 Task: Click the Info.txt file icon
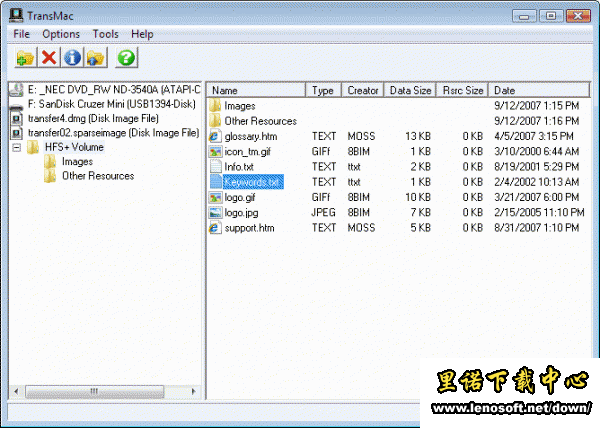click(215, 167)
